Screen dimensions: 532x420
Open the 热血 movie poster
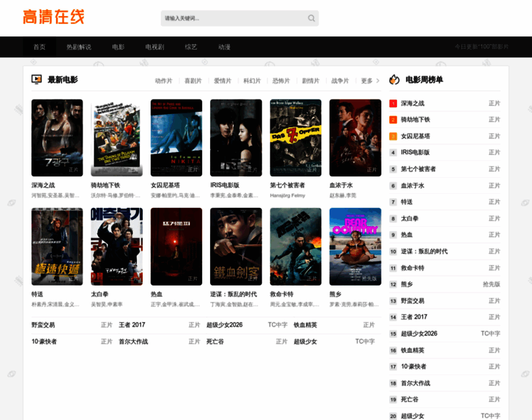176,246
